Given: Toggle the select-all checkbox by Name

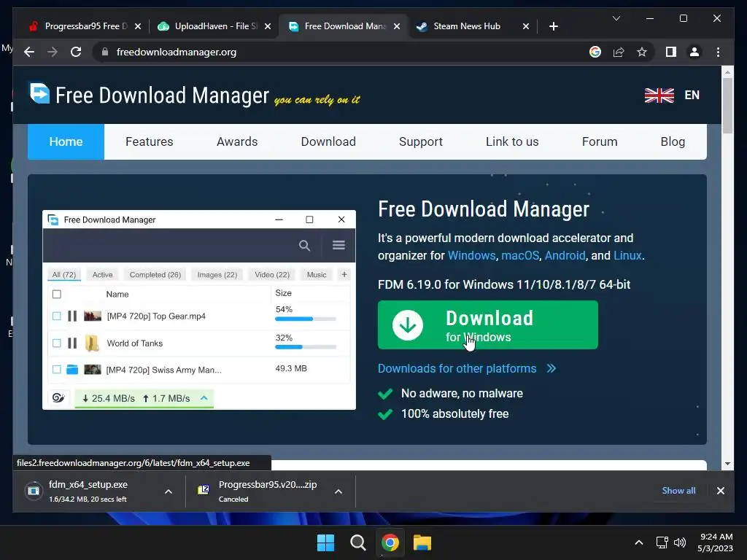Looking at the screenshot, I should pos(57,295).
